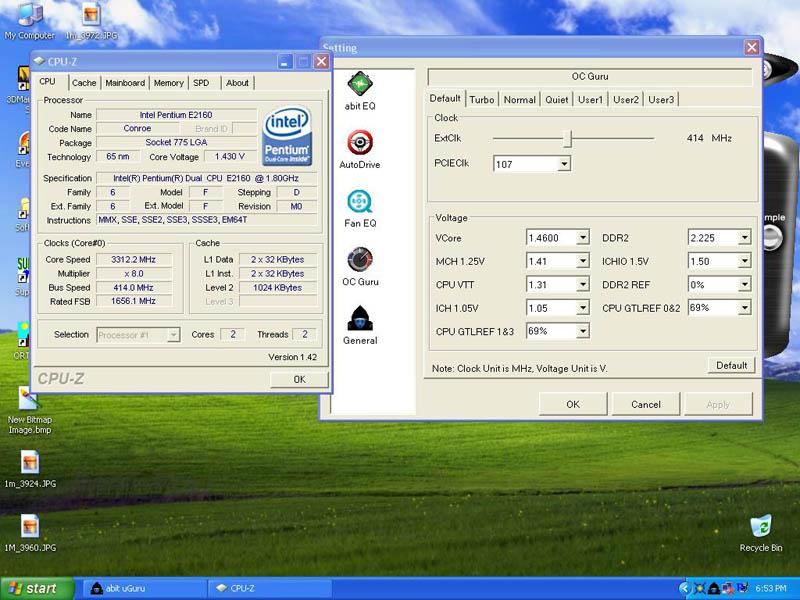Click OK in the Setting dialog
Image resolution: width=800 pixels, height=600 pixels.
tap(573, 404)
